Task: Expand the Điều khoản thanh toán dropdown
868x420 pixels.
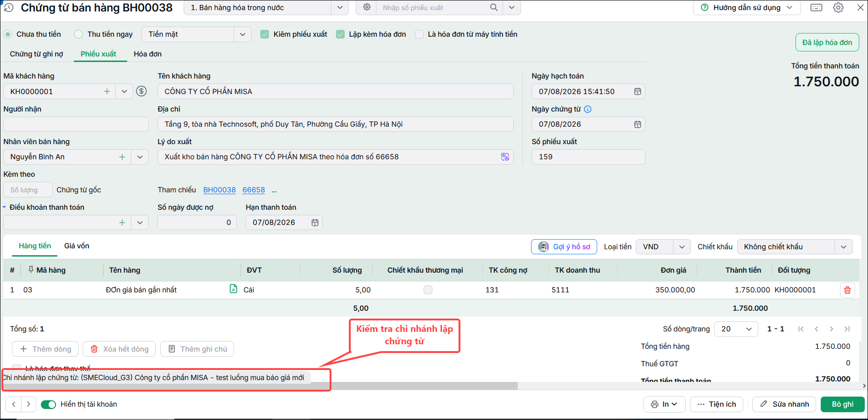Action: click(140, 223)
